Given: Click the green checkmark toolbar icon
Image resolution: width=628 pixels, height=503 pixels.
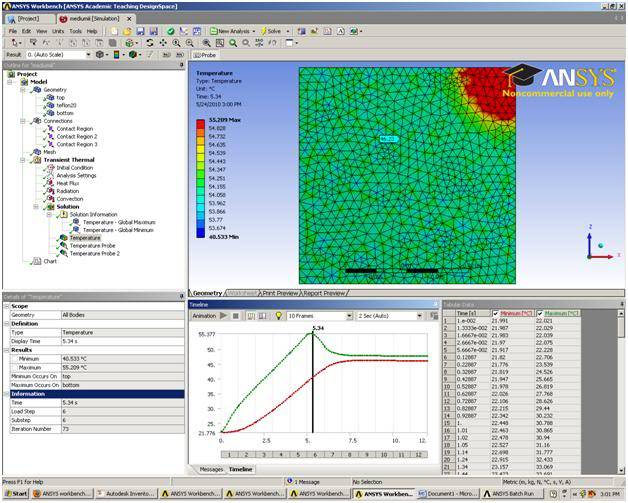Looking at the screenshot, I should pyautogui.click(x=171, y=31).
